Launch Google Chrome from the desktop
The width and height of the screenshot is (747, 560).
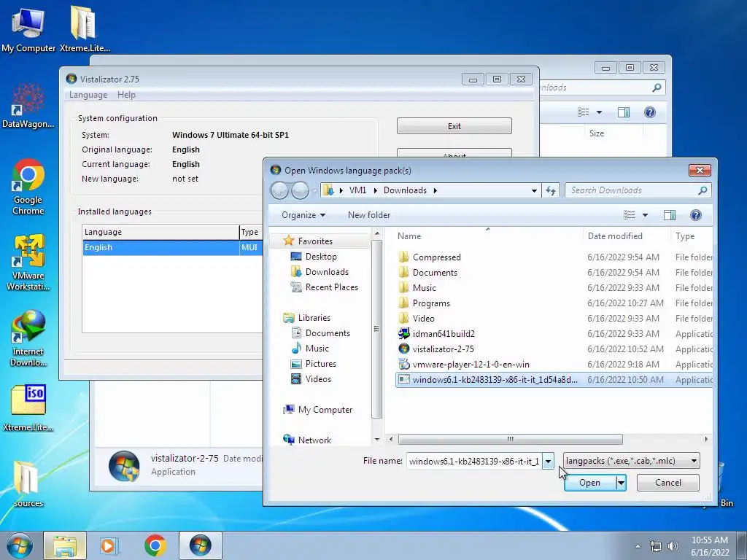tap(28, 187)
